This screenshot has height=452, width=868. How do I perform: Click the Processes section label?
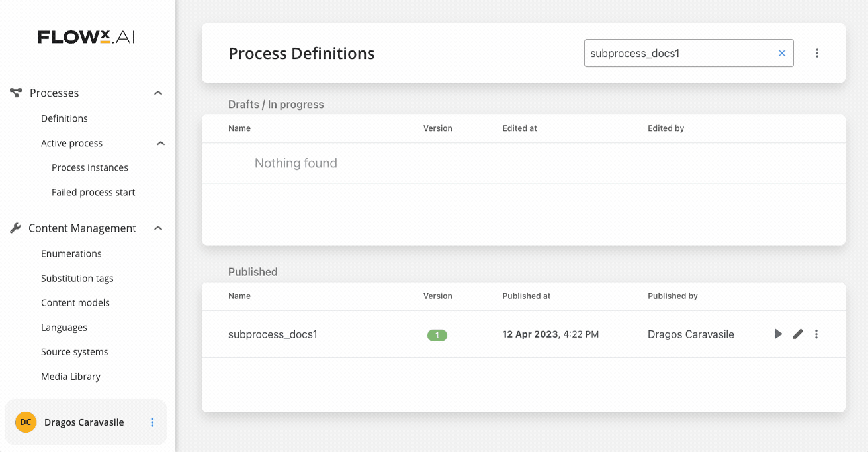pyautogui.click(x=54, y=93)
